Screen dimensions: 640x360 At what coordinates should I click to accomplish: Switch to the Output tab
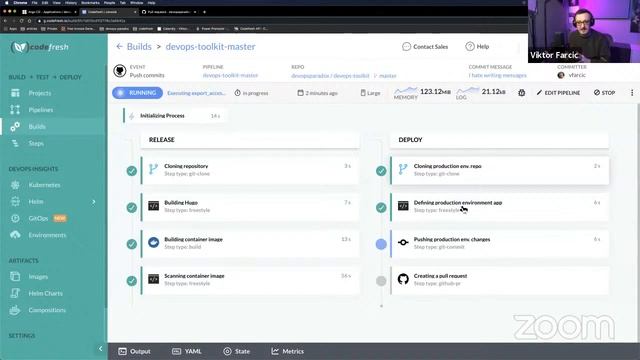tap(134, 351)
